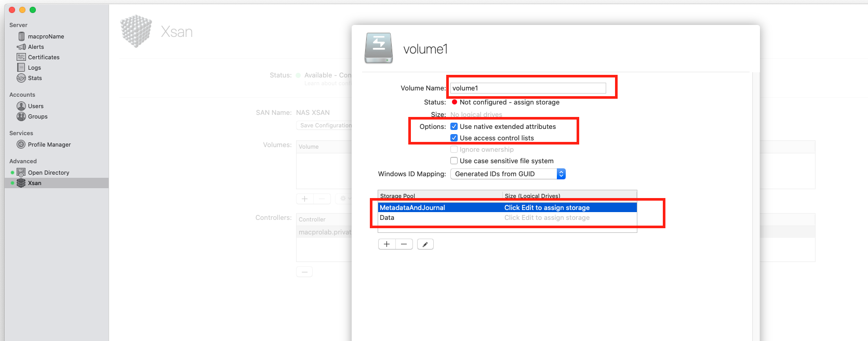Click the Size (Logical Drives) column header
Viewport: 868px width, 341px height.
[x=570, y=195]
